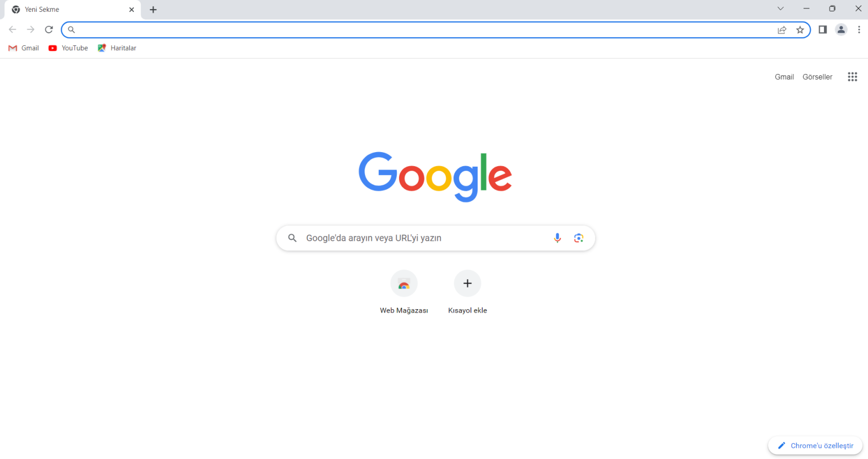Click the Görseller link
This screenshot has height=459, width=868.
point(817,77)
